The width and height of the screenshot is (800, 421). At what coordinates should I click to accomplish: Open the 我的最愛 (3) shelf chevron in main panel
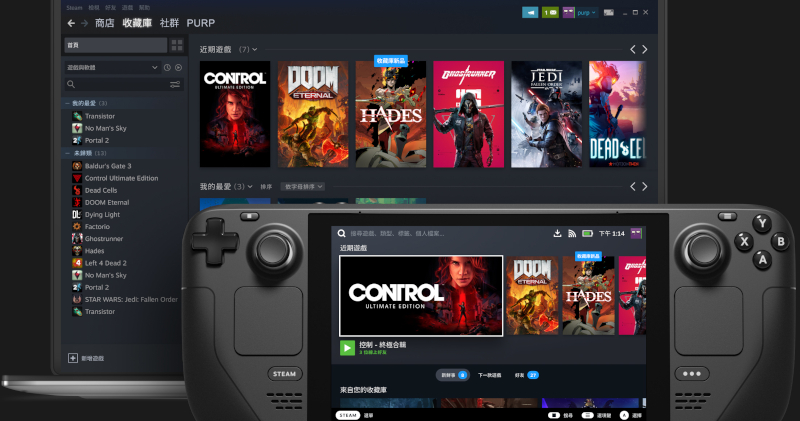(250, 187)
